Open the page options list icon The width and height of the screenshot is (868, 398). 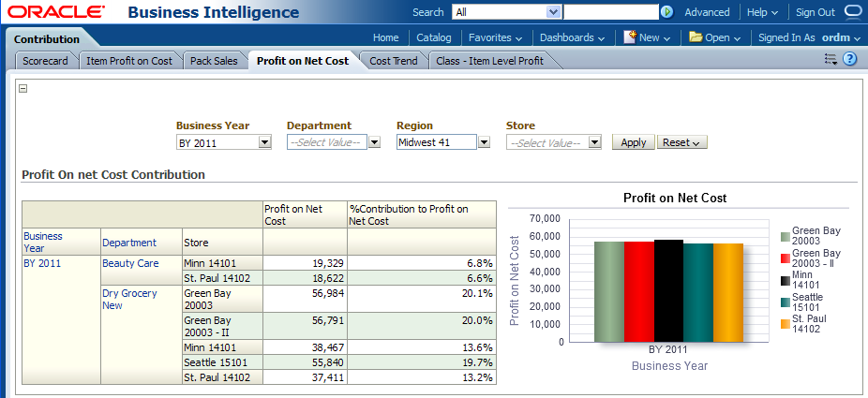(x=831, y=59)
